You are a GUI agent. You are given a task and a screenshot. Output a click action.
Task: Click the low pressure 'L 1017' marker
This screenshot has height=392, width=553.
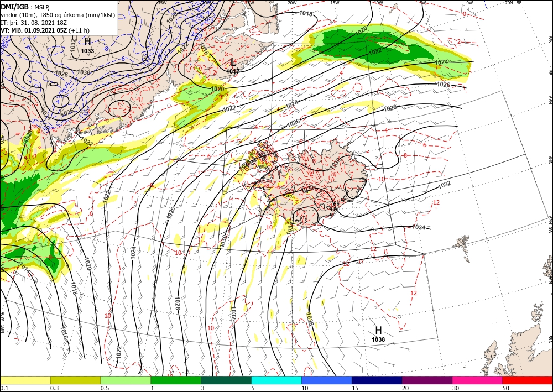[x=233, y=66]
